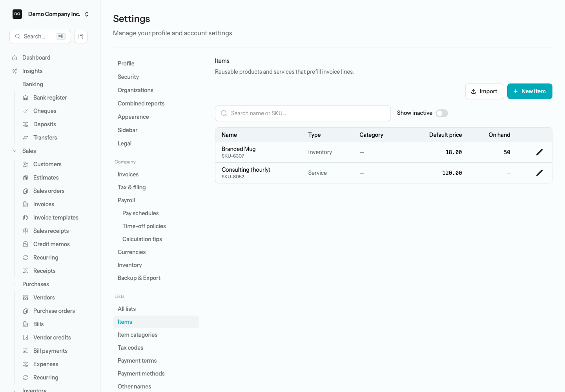Click the Default price column header

click(x=445, y=135)
